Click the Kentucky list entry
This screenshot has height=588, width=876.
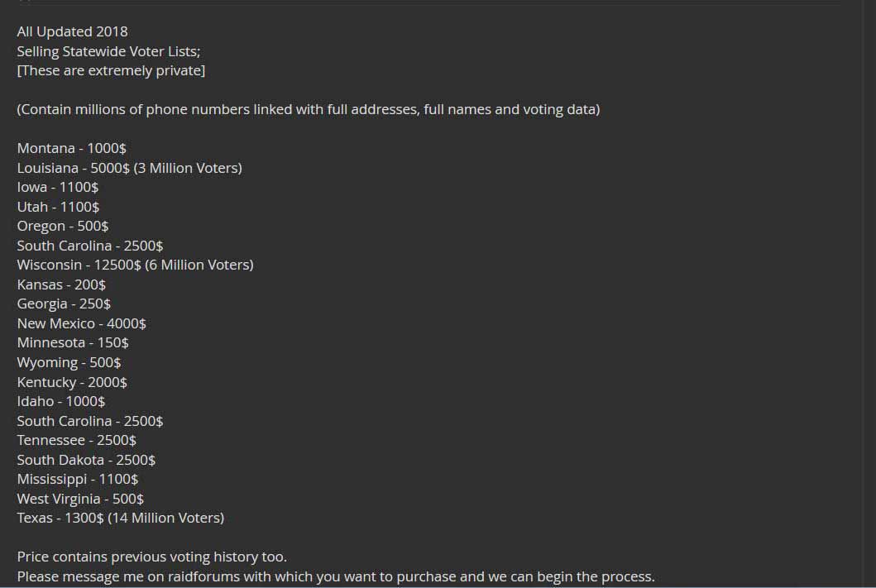point(72,382)
